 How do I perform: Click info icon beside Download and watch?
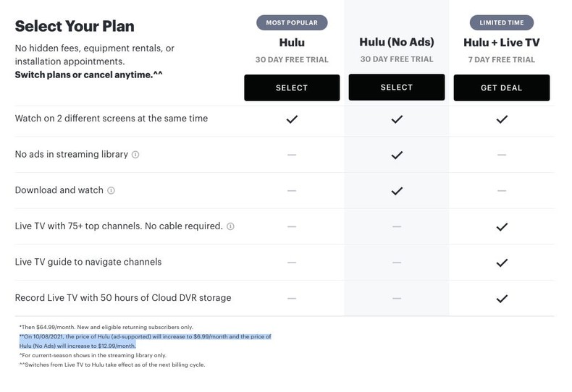111,190
